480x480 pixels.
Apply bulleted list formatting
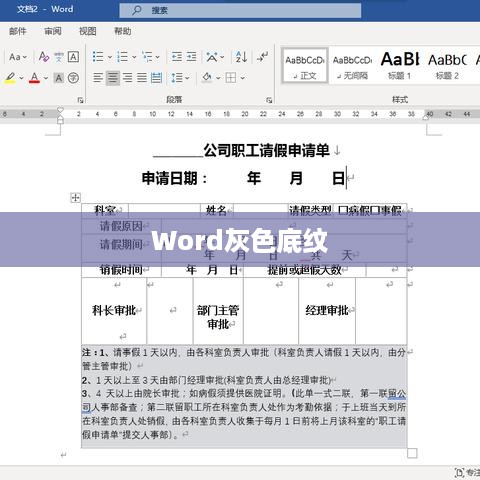point(98,57)
